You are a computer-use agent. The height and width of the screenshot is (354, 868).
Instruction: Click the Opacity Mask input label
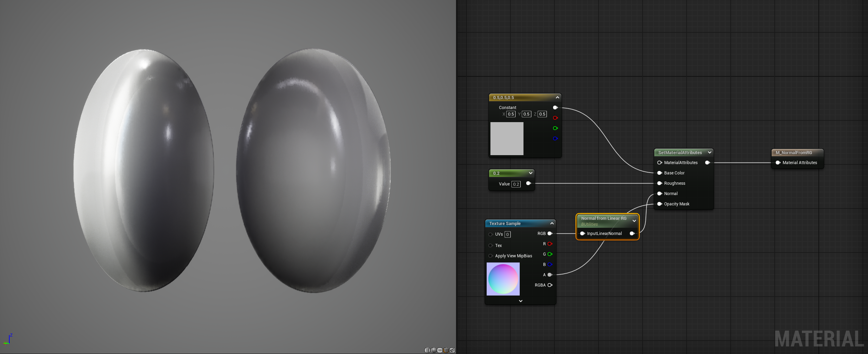coord(676,204)
